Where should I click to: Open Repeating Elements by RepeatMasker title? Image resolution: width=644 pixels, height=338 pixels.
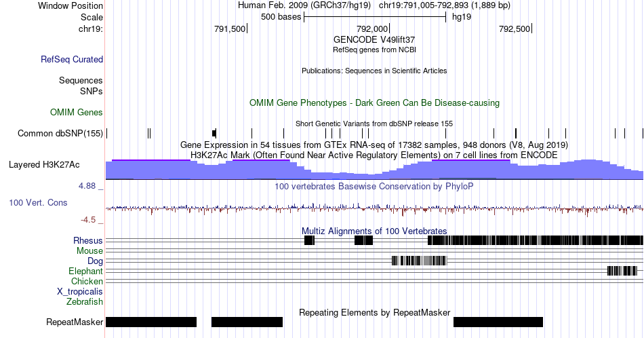[x=374, y=312]
